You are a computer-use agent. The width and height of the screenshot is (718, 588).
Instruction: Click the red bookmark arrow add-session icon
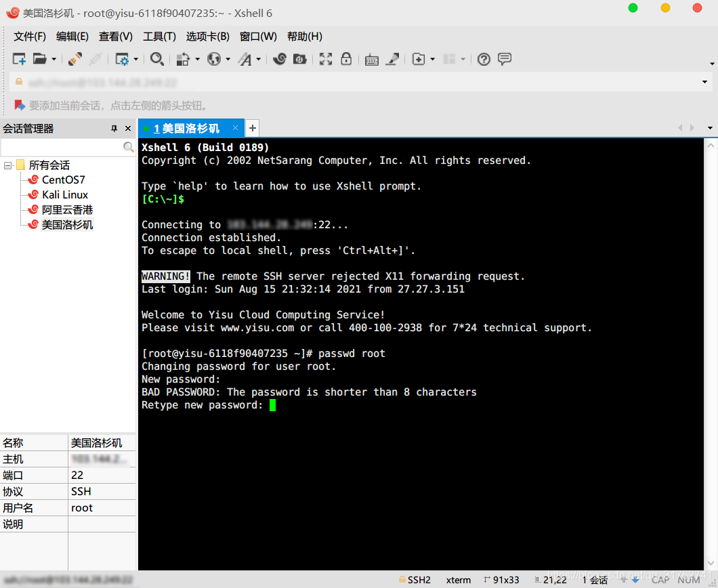tap(20, 105)
